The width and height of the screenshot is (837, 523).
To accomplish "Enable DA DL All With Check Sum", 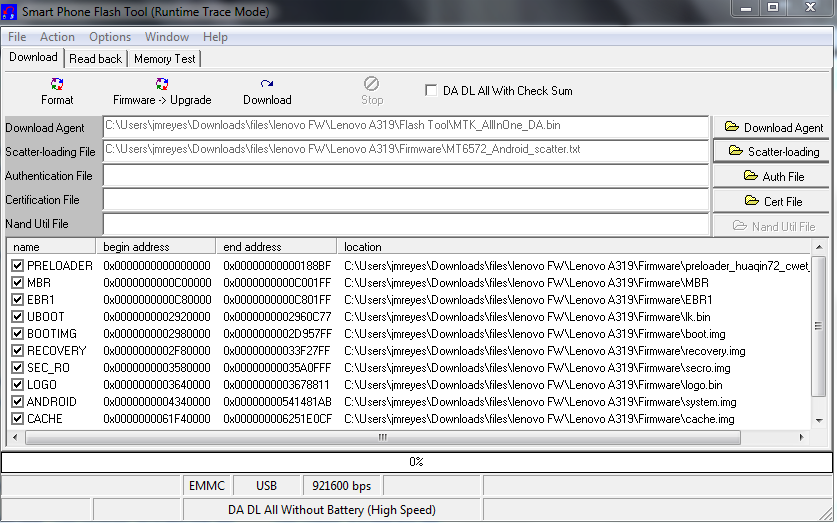I will click(x=432, y=90).
